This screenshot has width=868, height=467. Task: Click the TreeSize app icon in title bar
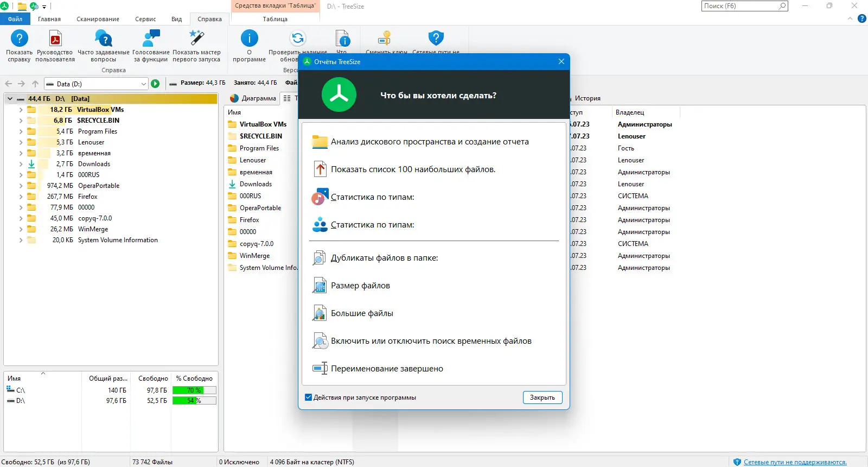[x=4, y=7]
